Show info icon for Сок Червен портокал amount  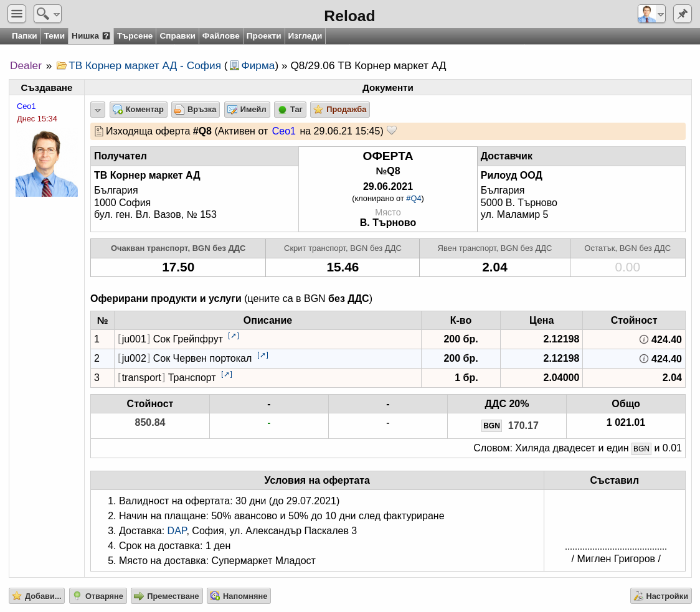click(x=644, y=359)
